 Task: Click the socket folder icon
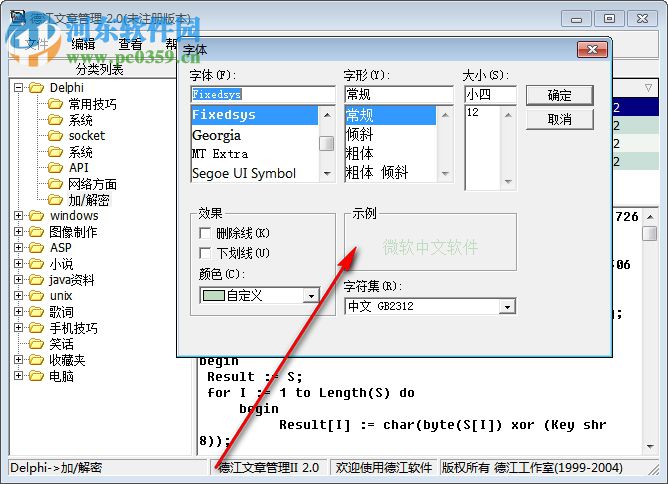[x=55, y=136]
